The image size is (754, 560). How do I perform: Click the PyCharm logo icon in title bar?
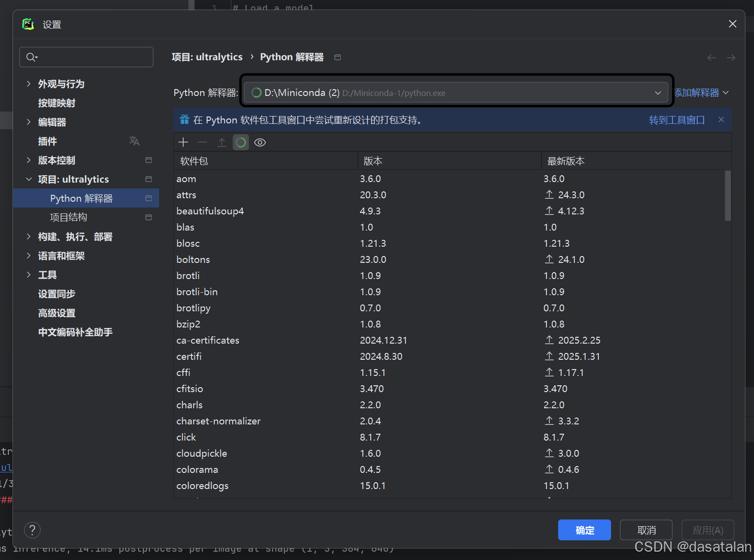(28, 24)
